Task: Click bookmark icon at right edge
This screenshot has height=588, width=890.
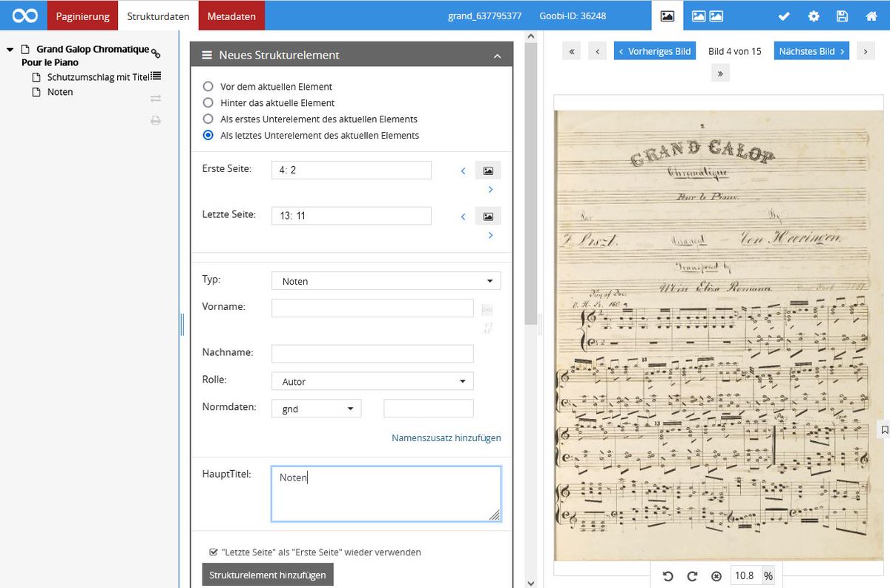Action: (x=885, y=429)
